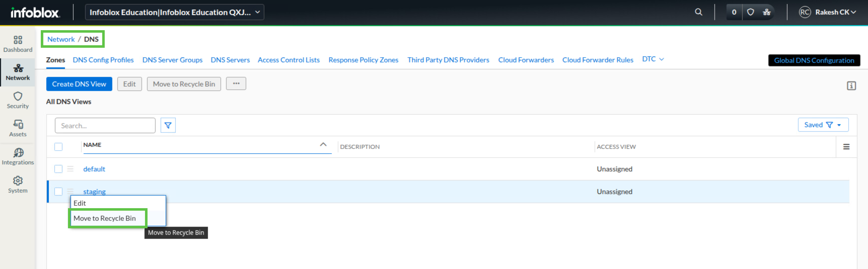The image size is (868, 269).
Task: Check the staging row checkbox
Action: pyautogui.click(x=58, y=192)
